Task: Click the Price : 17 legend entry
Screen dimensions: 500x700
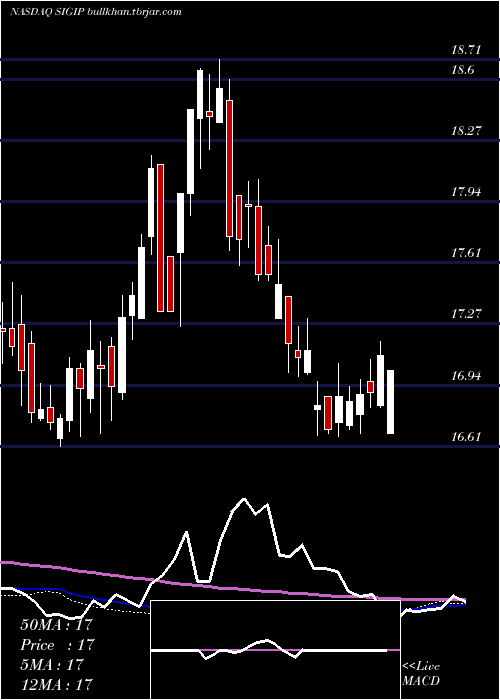Action: click(x=58, y=645)
